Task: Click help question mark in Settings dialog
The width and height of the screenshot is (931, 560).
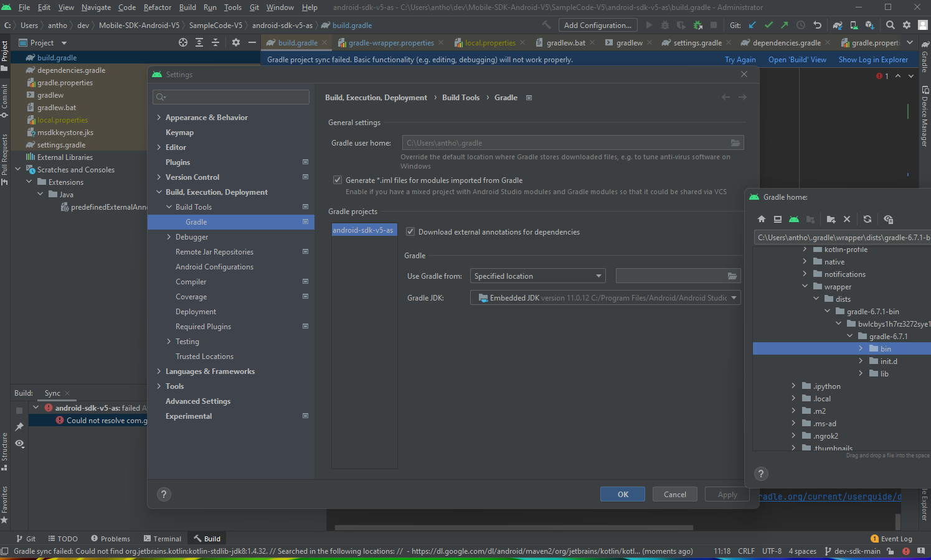Action: pyautogui.click(x=164, y=494)
